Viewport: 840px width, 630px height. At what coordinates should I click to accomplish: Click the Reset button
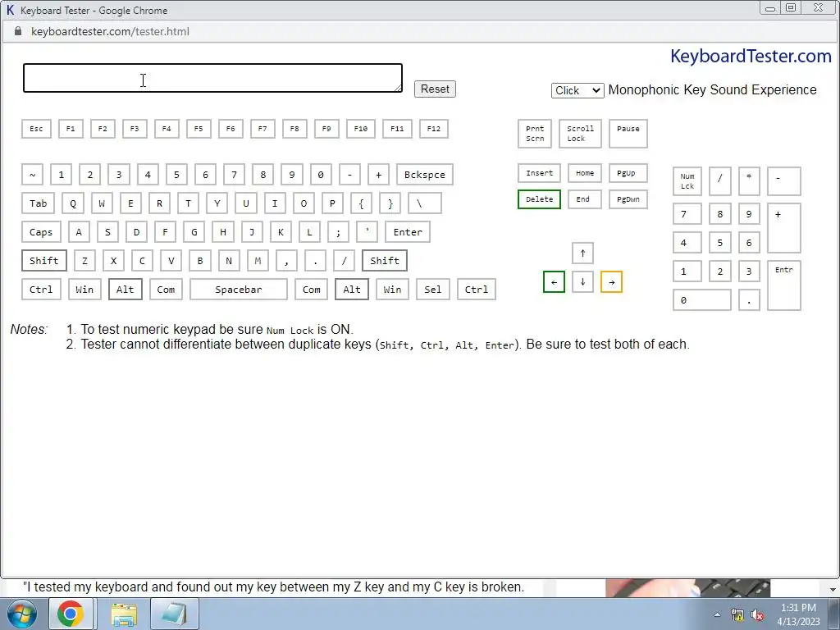[435, 89]
